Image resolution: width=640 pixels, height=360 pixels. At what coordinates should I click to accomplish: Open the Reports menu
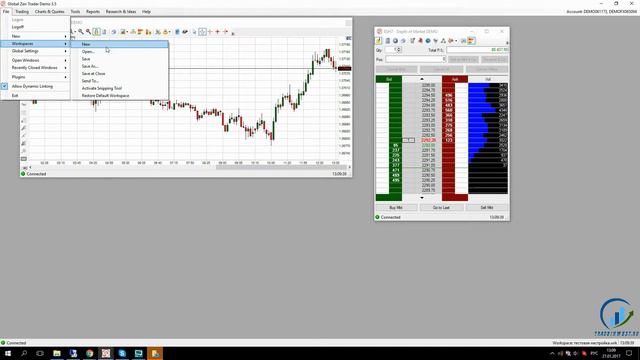pyautogui.click(x=93, y=12)
